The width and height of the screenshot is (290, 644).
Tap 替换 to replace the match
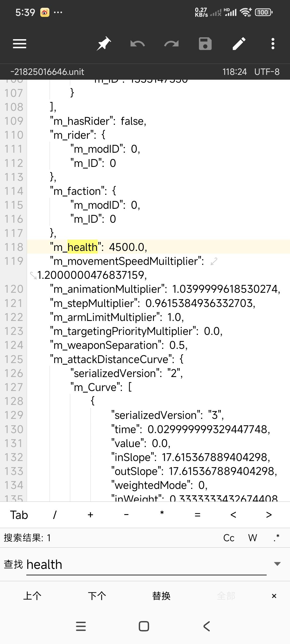[x=161, y=596]
